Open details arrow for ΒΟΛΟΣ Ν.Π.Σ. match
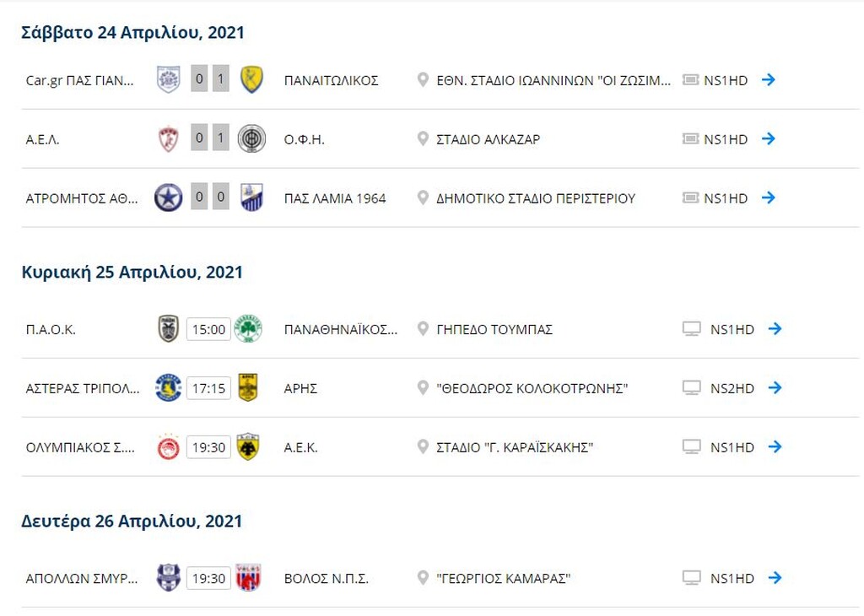This screenshot has width=864, height=616. [x=775, y=578]
